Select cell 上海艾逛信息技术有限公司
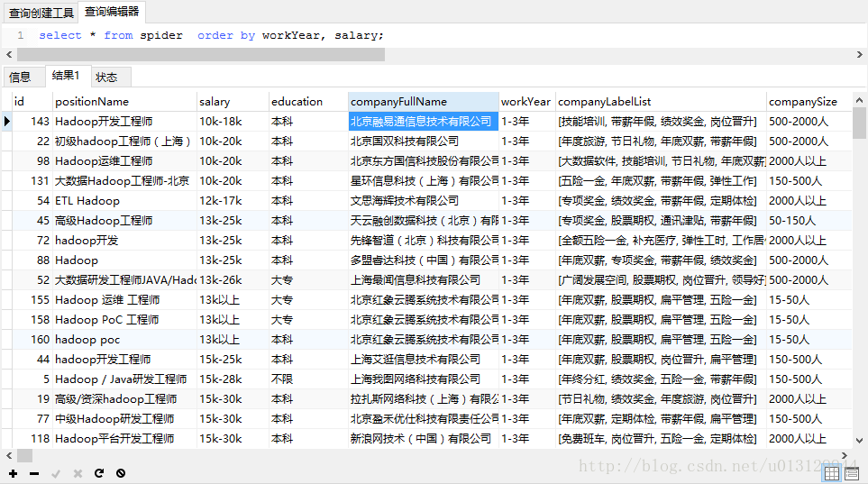Viewport: 868px width, 484px height. point(424,360)
